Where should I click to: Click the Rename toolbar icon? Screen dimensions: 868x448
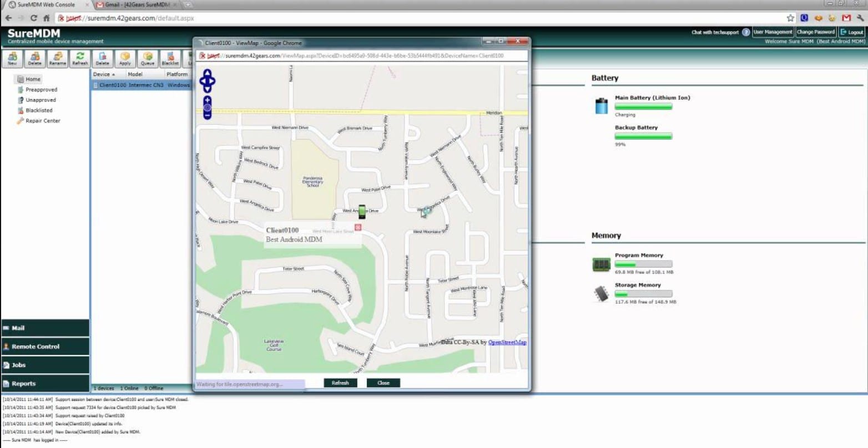57,58
